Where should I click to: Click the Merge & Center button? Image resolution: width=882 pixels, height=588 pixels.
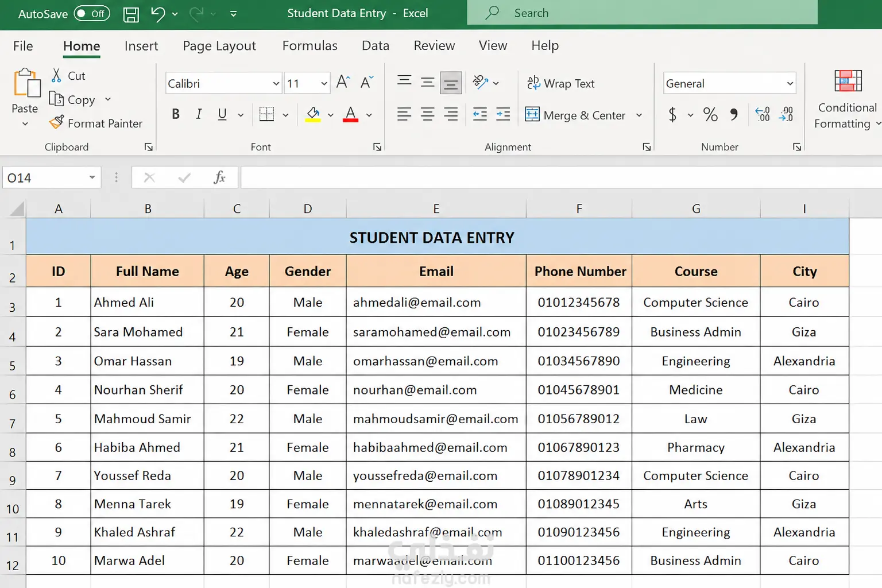tap(575, 115)
